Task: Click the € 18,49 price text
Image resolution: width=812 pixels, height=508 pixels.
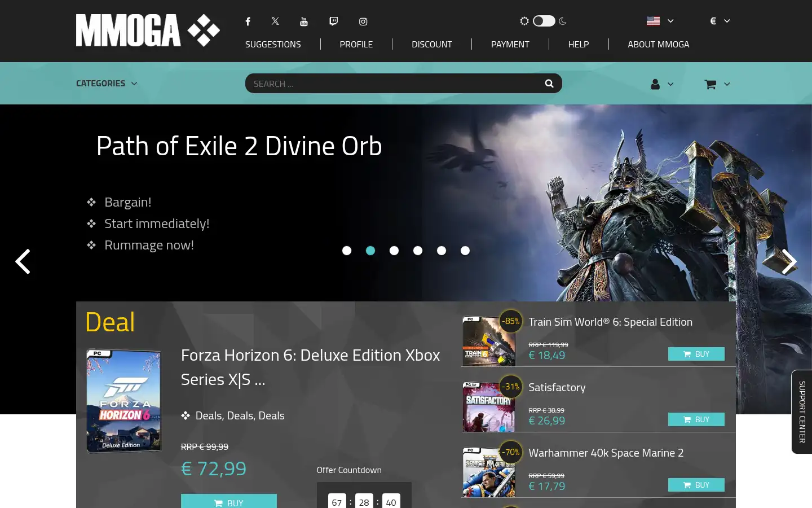Action: coord(547,355)
